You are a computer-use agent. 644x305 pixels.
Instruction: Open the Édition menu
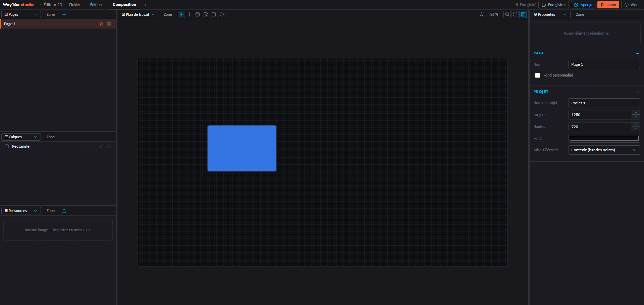click(96, 5)
